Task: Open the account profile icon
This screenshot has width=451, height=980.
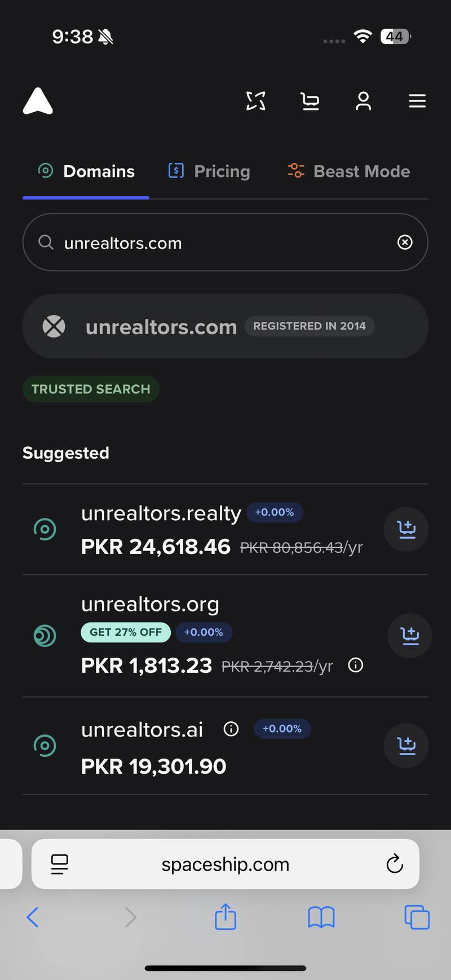Action: pyautogui.click(x=364, y=101)
